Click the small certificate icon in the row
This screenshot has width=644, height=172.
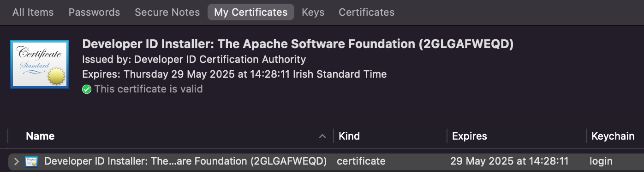tap(31, 161)
